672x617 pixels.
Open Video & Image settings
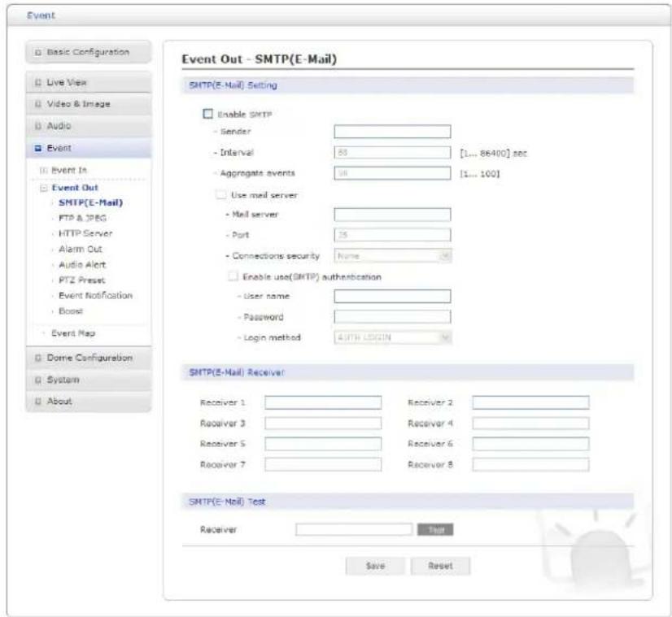coord(89,104)
